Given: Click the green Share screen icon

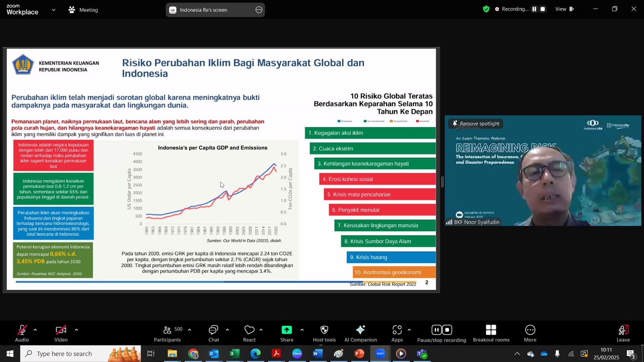Looking at the screenshot, I should (x=287, y=330).
